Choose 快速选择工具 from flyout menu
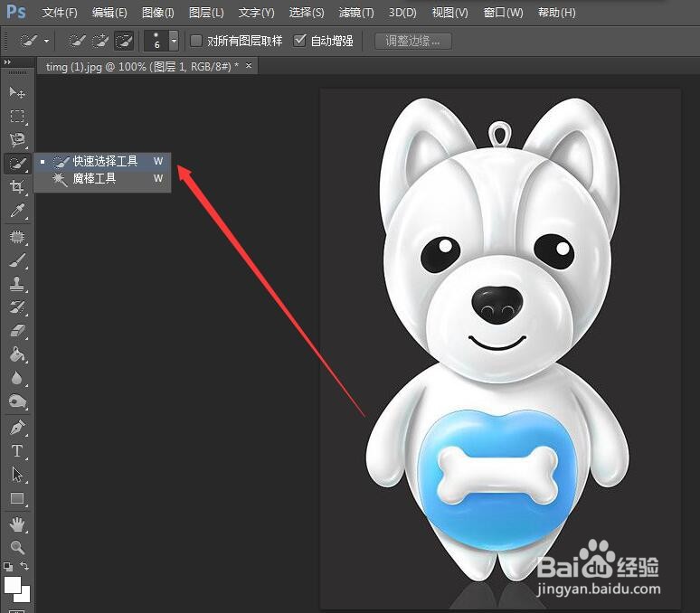 pos(103,162)
